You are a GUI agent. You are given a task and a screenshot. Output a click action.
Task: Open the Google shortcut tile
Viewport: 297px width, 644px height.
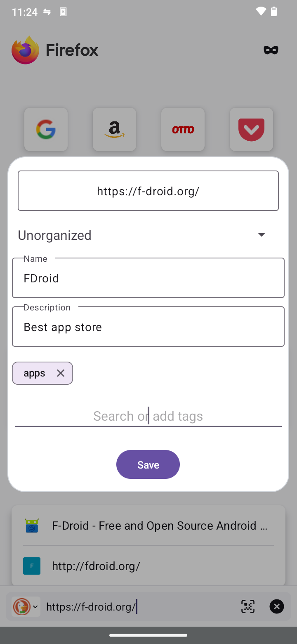46,130
